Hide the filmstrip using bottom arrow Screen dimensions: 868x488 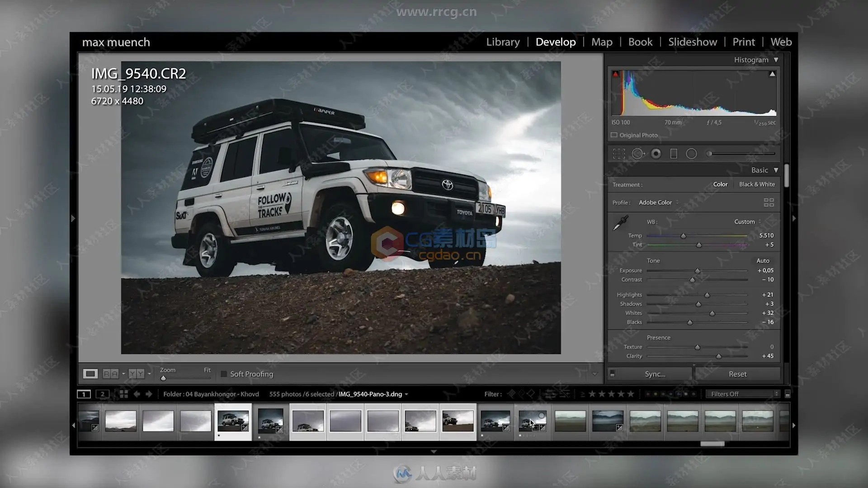point(434,451)
